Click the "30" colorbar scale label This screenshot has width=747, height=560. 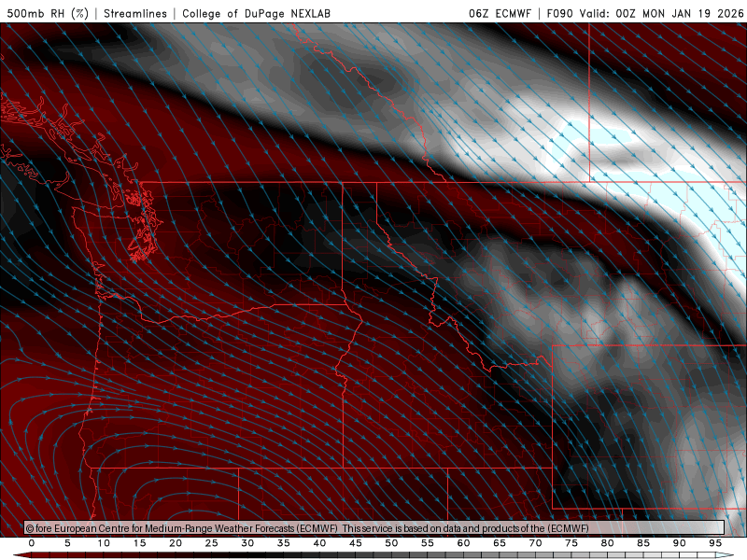247,543
